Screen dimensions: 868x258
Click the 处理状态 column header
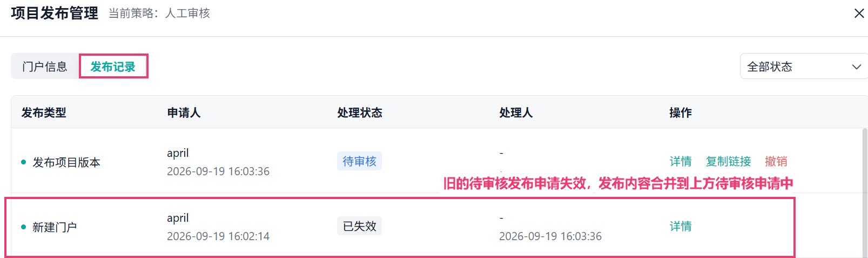point(360,113)
